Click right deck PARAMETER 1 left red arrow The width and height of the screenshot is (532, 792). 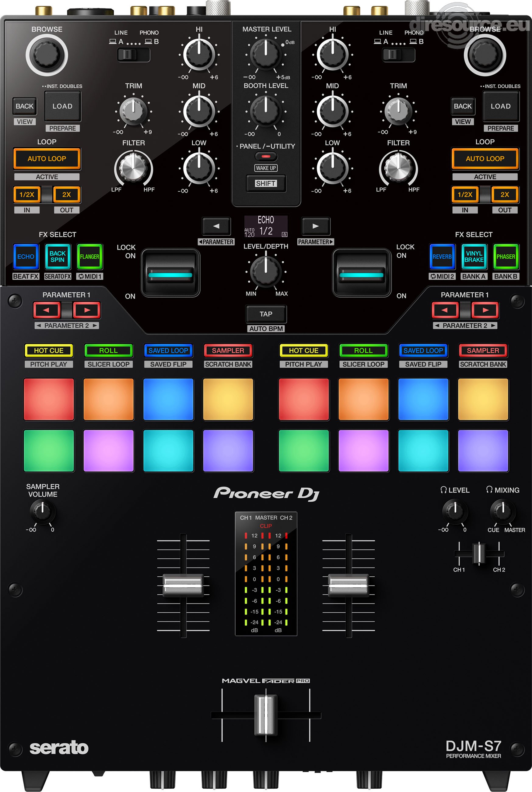[x=445, y=310]
